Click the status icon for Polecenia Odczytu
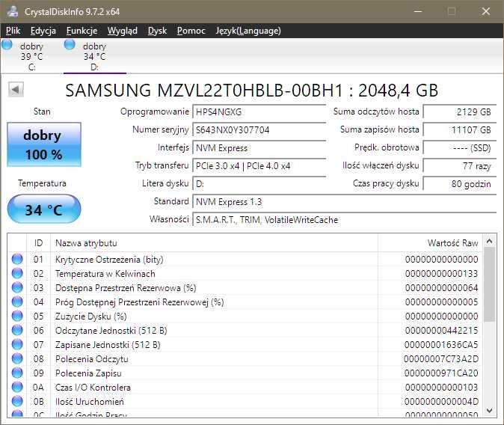The height and width of the screenshot is (425, 504). pyautogui.click(x=17, y=358)
